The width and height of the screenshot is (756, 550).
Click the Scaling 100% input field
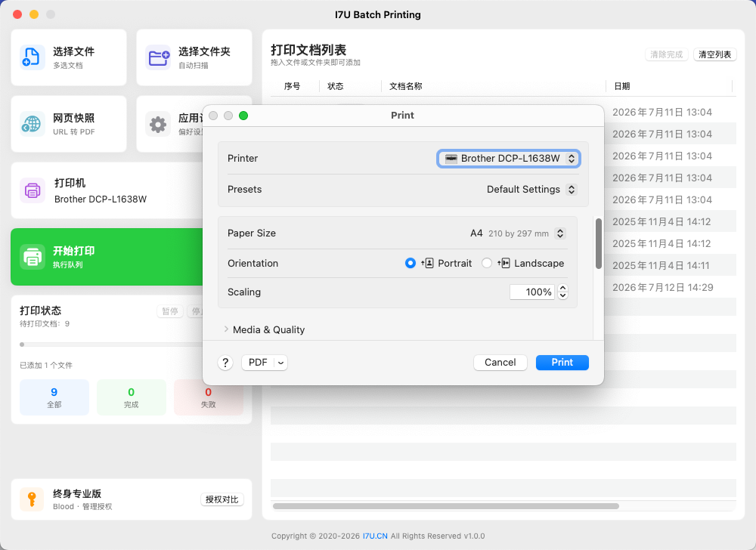tap(532, 292)
